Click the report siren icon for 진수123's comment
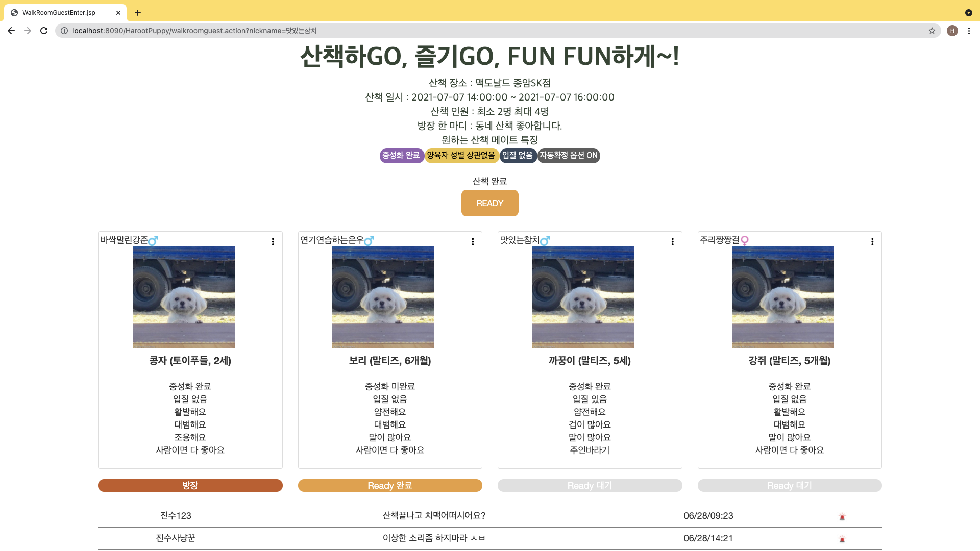Image resolution: width=980 pixels, height=551 pixels. pos(842,517)
